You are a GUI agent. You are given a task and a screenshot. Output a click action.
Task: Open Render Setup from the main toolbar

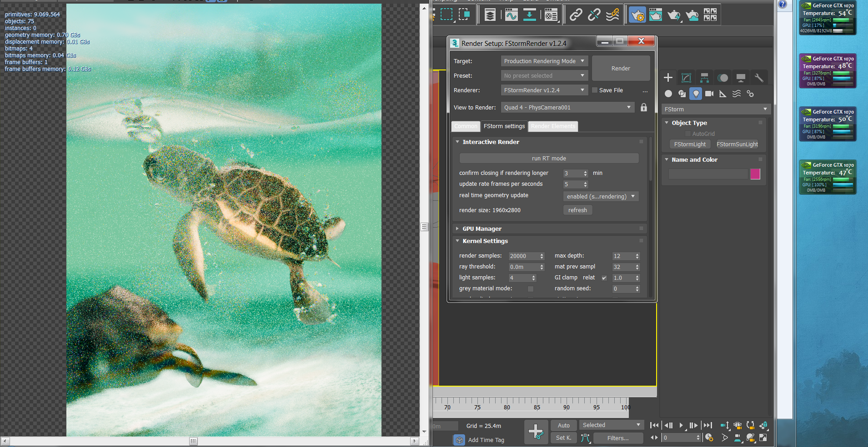[x=637, y=15]
